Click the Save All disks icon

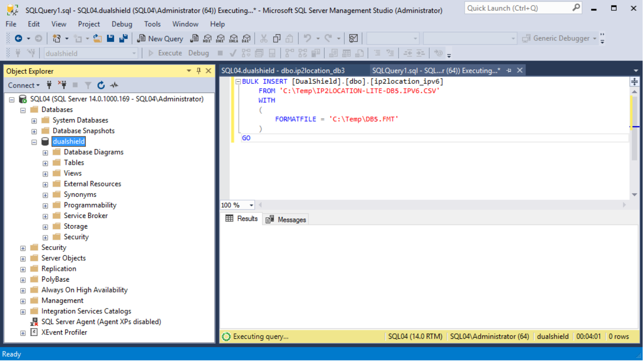point(123,38)
